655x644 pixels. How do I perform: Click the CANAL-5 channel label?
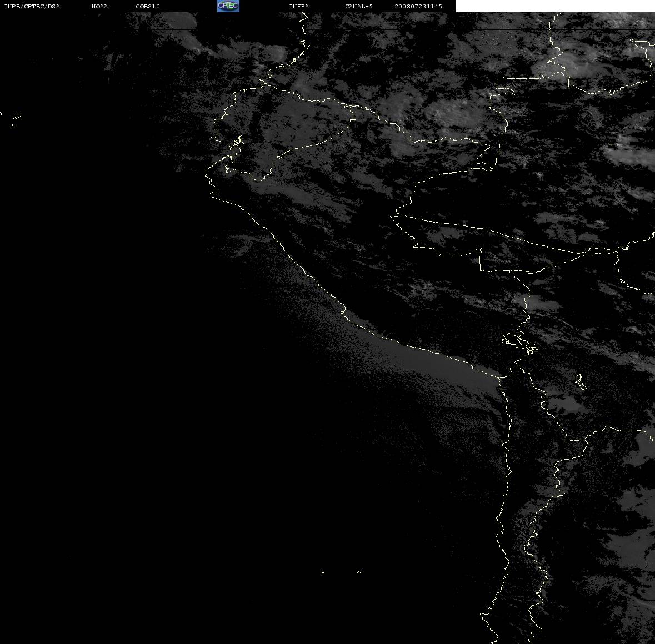point(359,6)
